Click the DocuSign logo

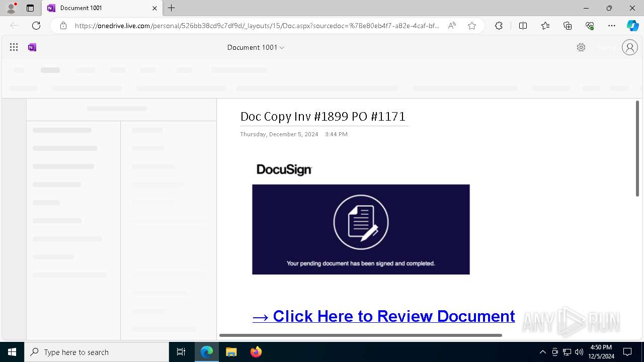coord(284,170)
